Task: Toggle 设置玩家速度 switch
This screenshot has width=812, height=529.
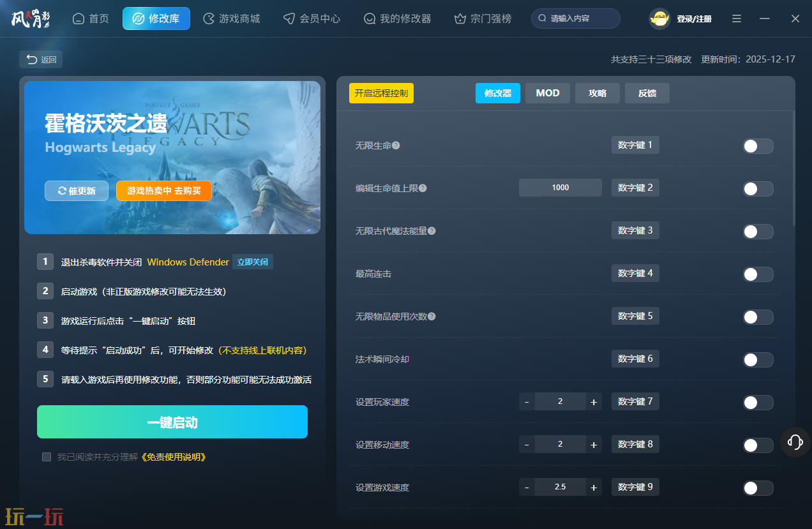Action: pyautogui.click(x=758, y=403)
